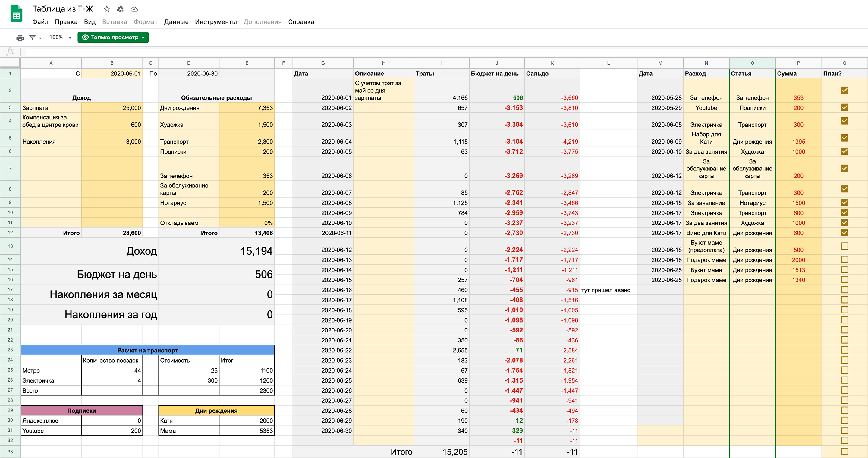Click the select-all corner box
Viewport: 868px width, 458px height.
click(x=10, y=63)
